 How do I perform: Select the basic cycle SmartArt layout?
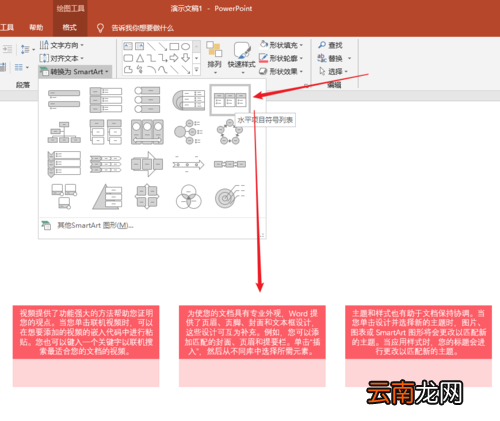[229, 132]
